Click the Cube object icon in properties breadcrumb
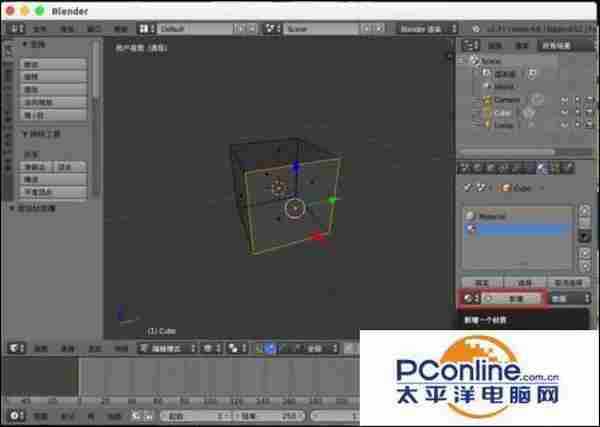 click(x=505, y=188)
